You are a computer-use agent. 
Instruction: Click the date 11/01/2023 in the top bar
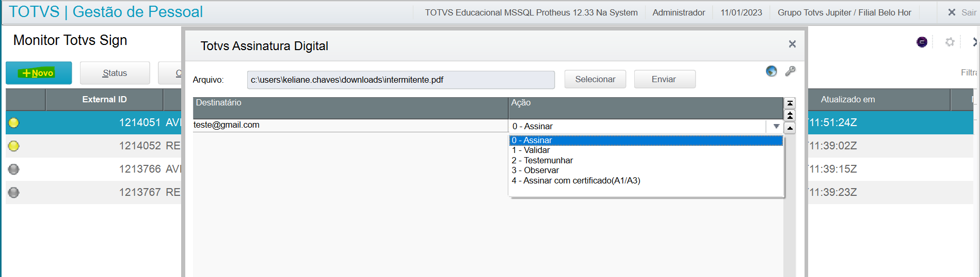(741, 12)
